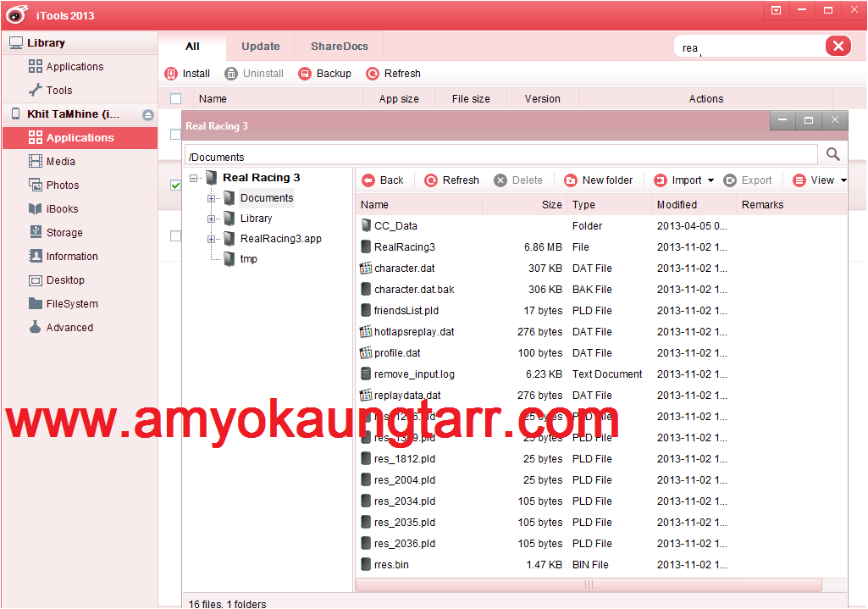Clear the search box with the red X
The width and height of the screenshot is (868, 609).
[838, 46]
